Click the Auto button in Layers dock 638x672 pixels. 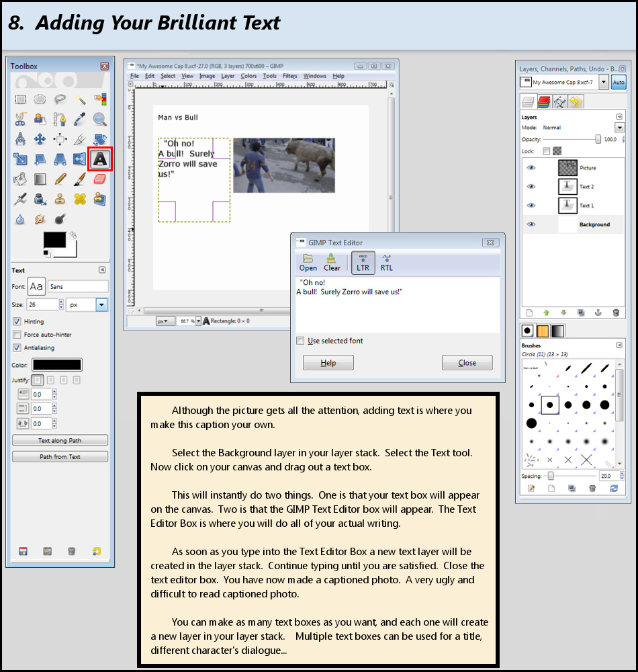coord(619,82)
